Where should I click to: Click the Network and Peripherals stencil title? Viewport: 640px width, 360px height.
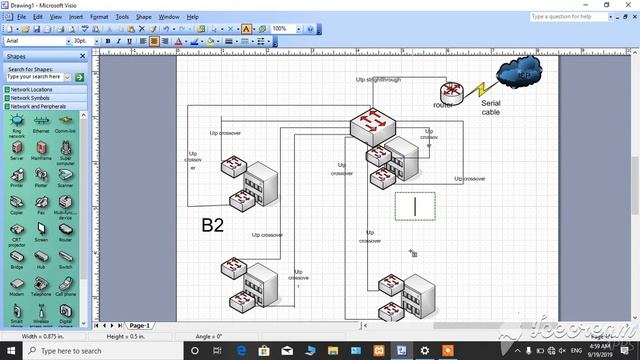45,107
